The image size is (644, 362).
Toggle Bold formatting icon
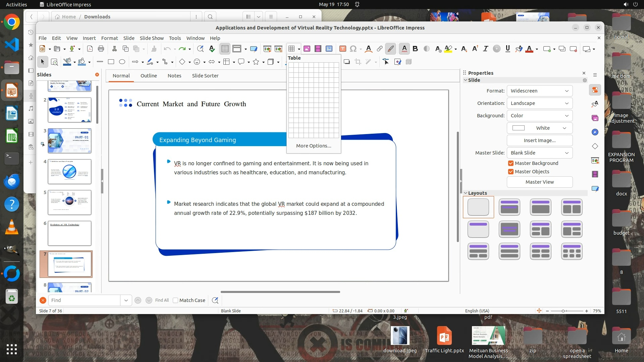coord(415,49)
